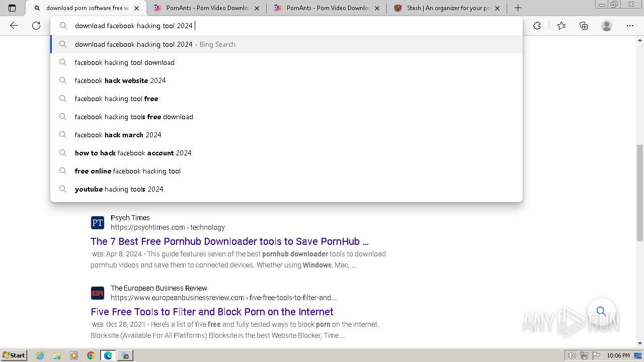Click the Psych Times PT site logo

point(98,222)
